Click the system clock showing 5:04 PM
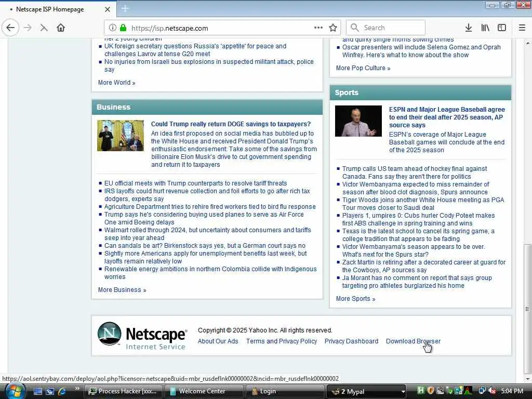The height and width of the screenshot is (399, 532). [512, 391]
